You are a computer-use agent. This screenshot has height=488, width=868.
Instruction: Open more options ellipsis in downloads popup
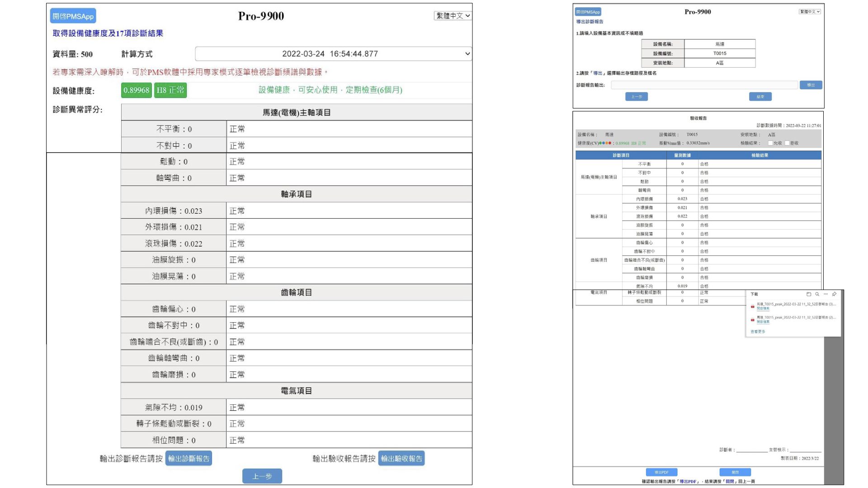click(x=826, y=294)
